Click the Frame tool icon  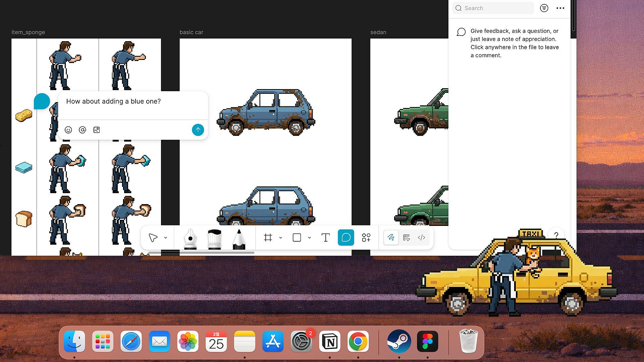point(268,238)
